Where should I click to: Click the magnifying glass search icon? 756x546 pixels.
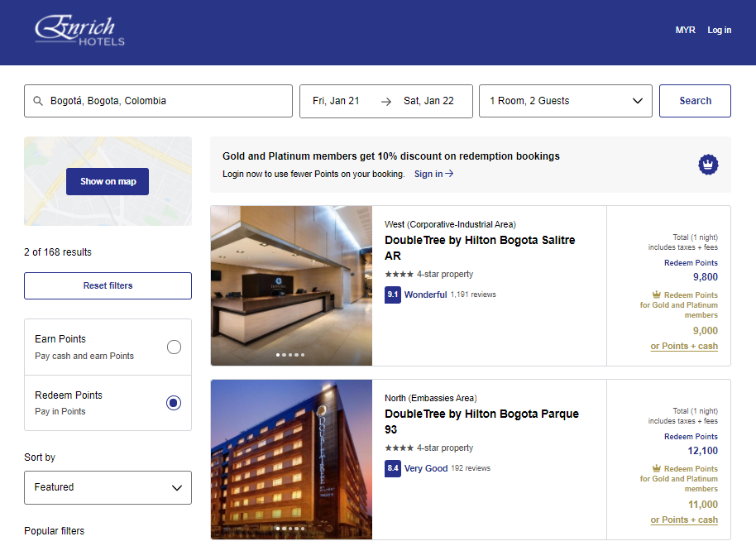38,101
